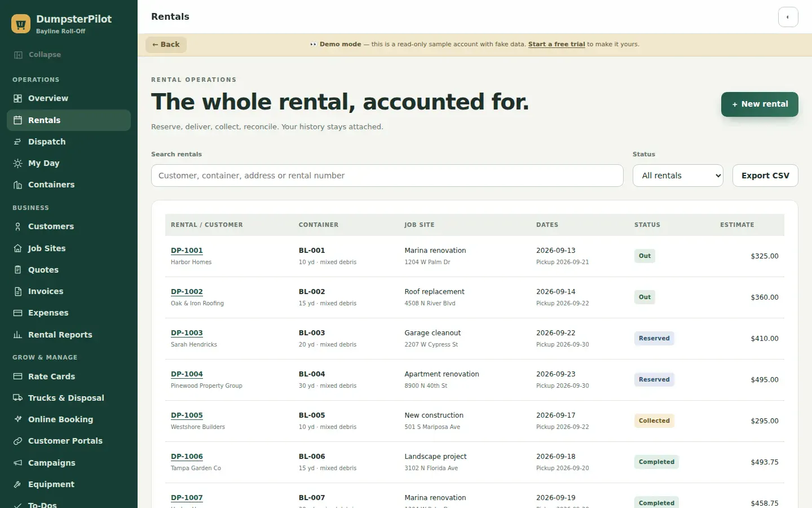Click the $493.75 estimate value

pos(764,462)
